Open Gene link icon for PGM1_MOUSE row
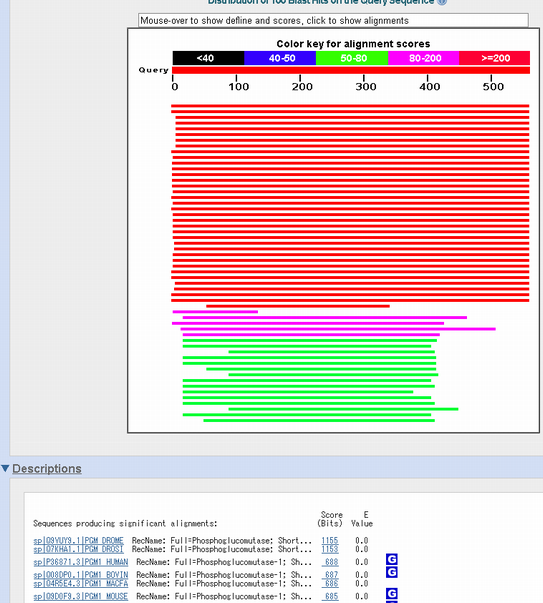The image size is (543, 603). tap(391, 593)
